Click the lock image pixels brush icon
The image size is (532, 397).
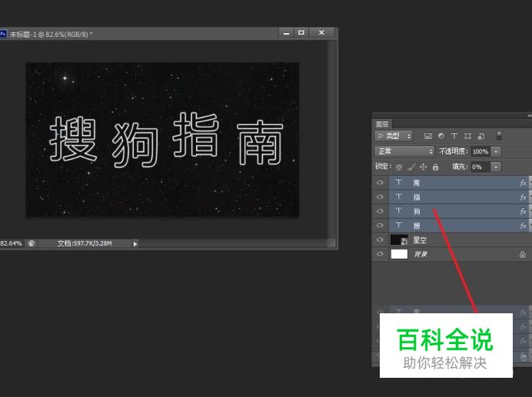(x=411, y=167)
